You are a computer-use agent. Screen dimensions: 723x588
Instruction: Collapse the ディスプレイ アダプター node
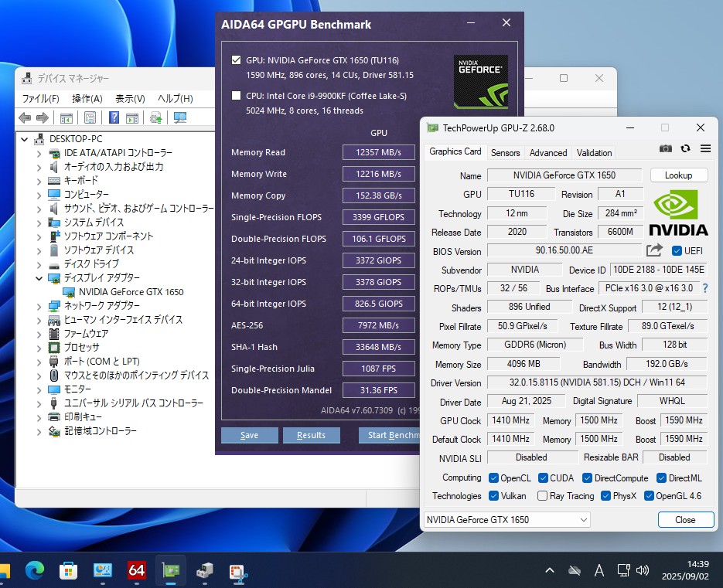pyautogui.click(x=39, y=278)
